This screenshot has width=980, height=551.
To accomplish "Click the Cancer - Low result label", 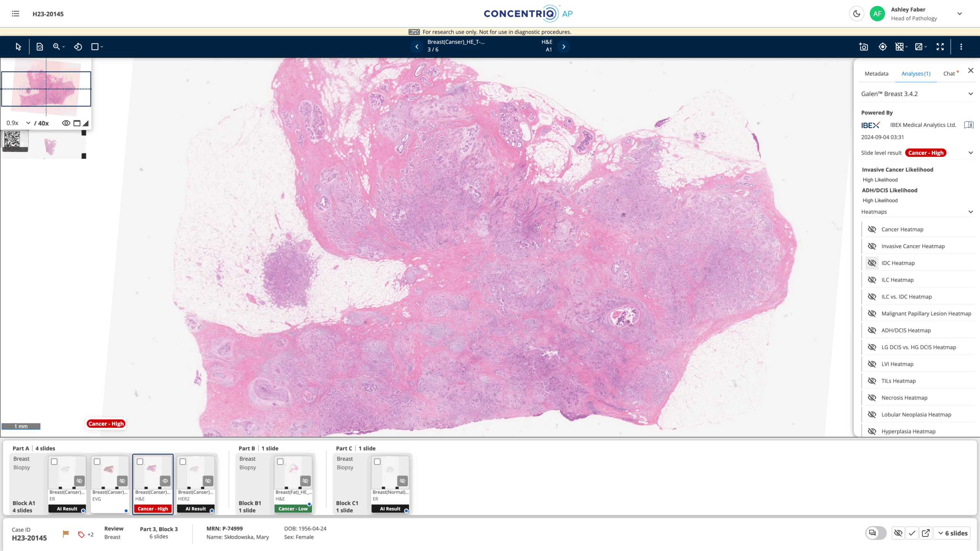I will (293, 509).
